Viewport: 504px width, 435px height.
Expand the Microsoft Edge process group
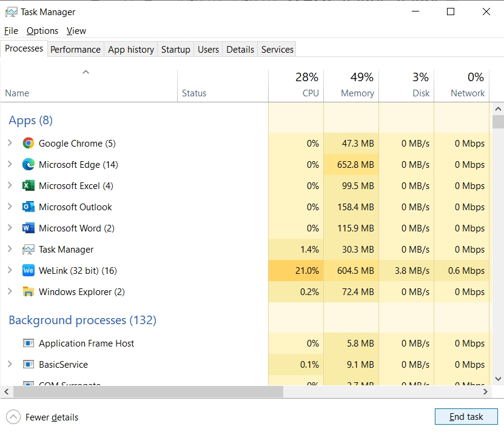pyautogui.click(x=10, y=164)
